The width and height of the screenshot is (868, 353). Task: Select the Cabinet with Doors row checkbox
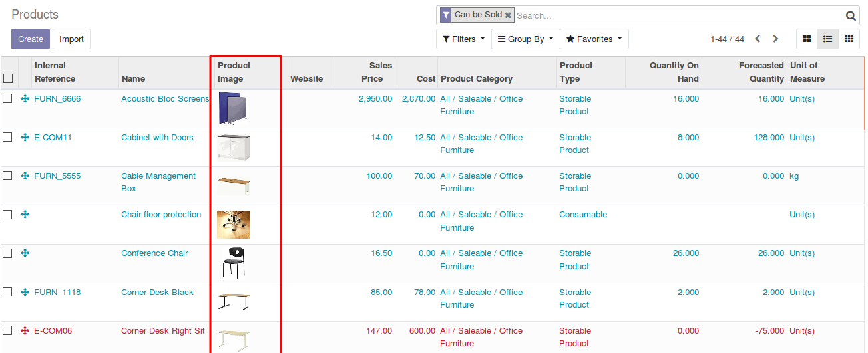[x=8, y=137]
